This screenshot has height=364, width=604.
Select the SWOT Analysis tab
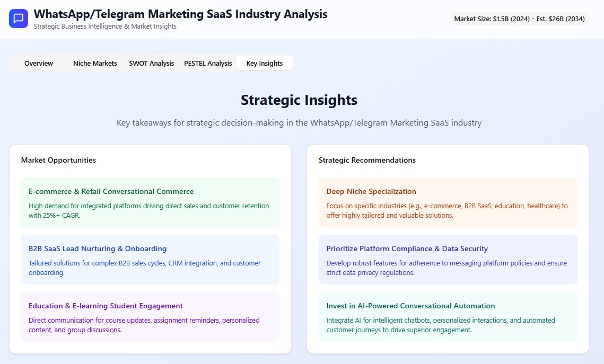pos(151,64)
